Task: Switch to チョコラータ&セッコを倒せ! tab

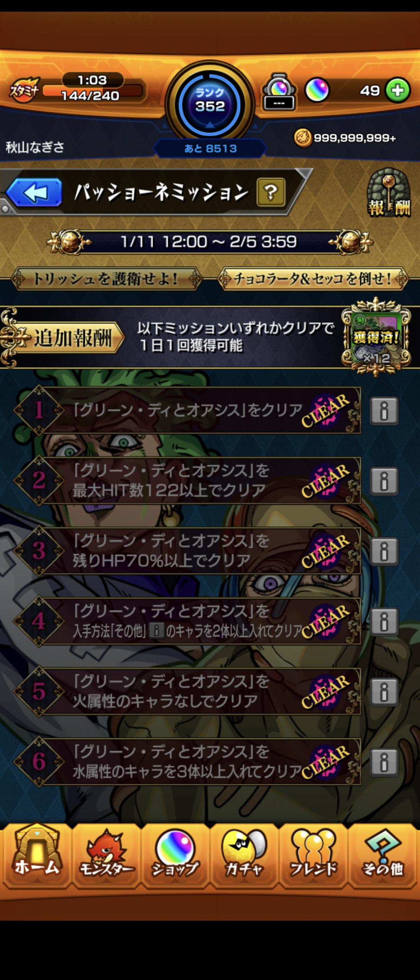Action: pos(313,279)
